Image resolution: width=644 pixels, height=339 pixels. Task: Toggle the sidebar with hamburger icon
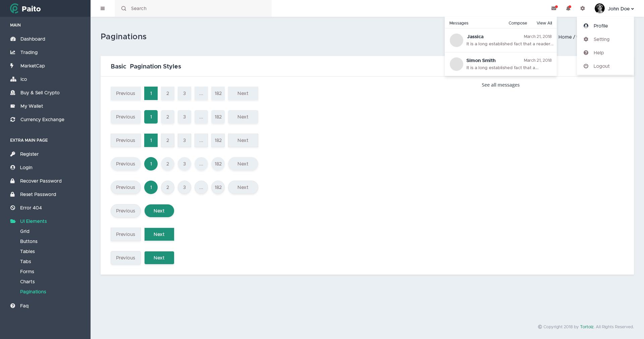[103, 8]
